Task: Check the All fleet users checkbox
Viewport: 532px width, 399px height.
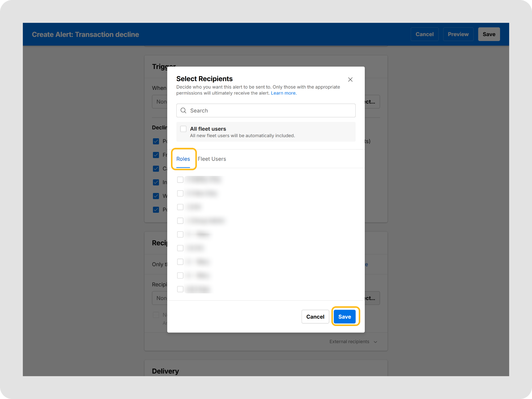Action: [183, 129]
